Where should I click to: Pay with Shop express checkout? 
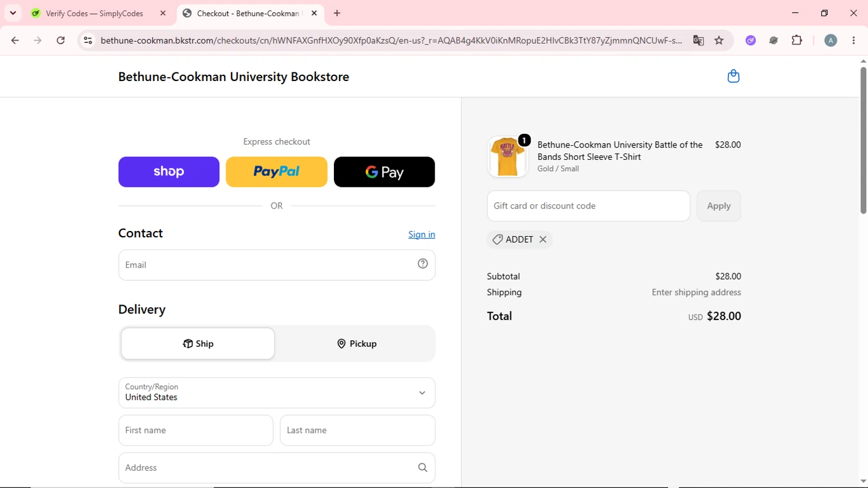pos(169,172)
